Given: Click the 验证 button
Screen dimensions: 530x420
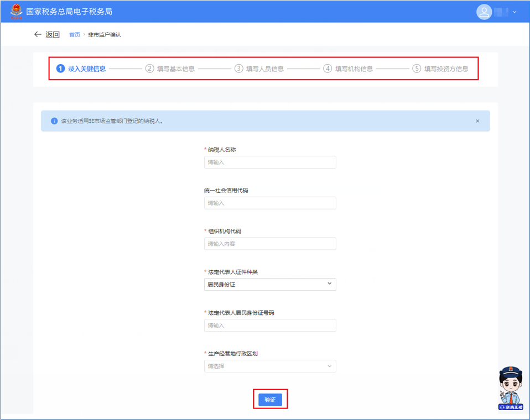Looking at the screenshot, I should point(270,400).
